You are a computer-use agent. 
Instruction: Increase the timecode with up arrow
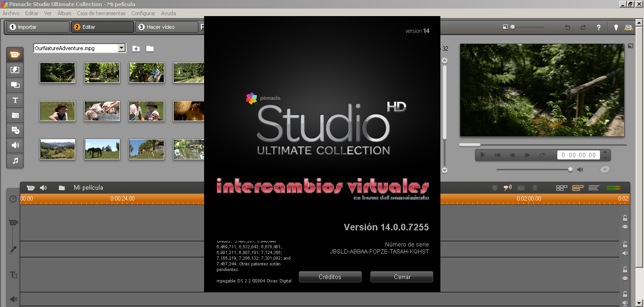(605, 152)
